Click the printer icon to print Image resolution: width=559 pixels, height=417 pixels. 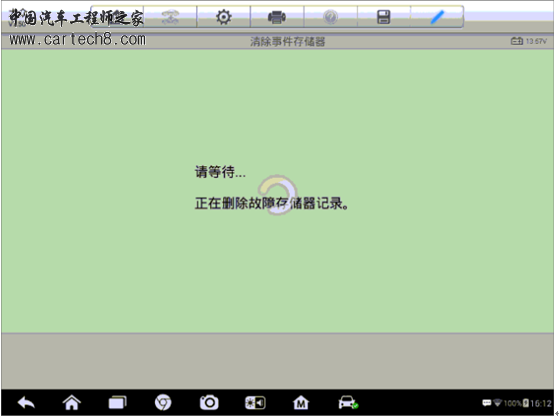point(277,17)
